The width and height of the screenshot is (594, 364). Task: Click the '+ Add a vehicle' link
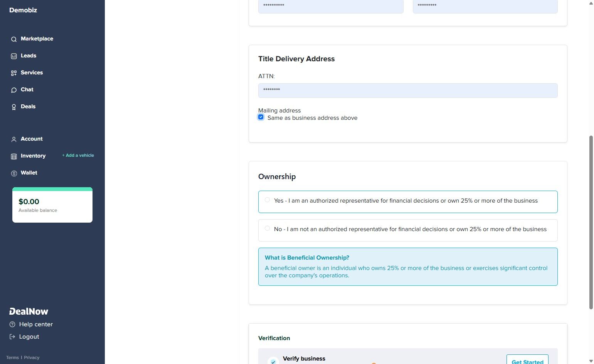[78, 155]
